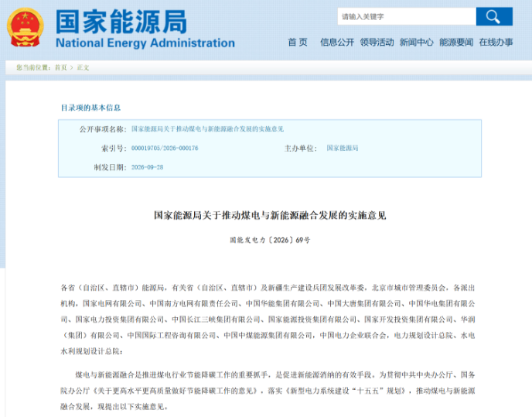Click the paragraph line ending 水利规划设计总院
The height and width of the screenshot is (417, 532).
[91, 351]
